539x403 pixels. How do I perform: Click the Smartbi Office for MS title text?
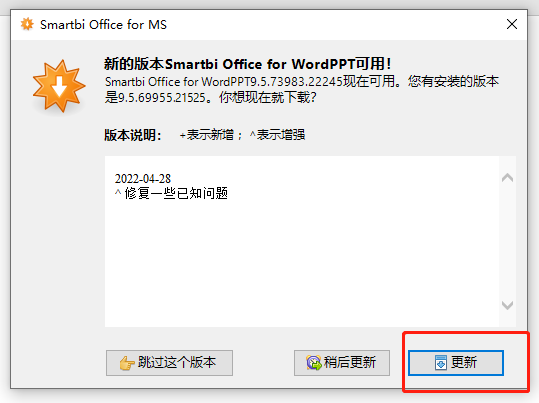pos(103,25)
